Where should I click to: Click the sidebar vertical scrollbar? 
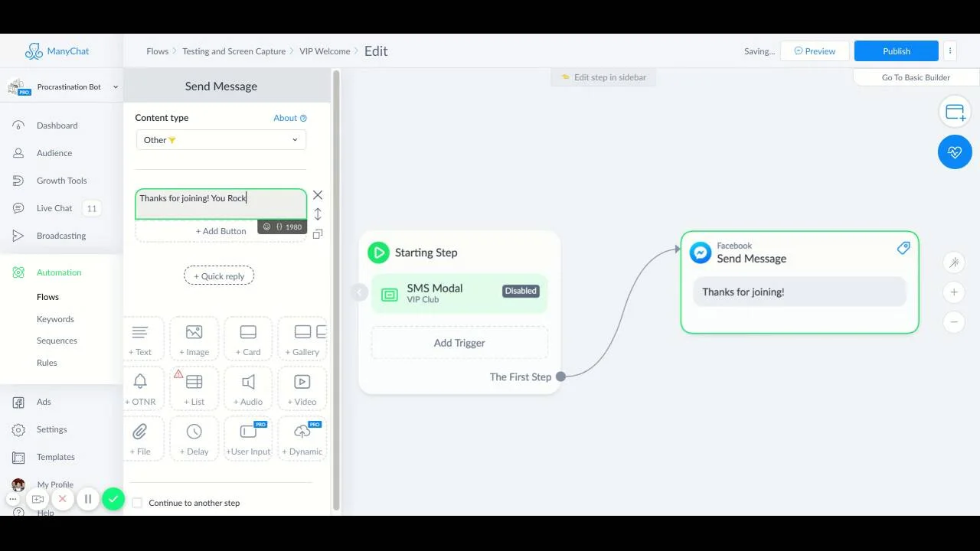pyautogui.click(x=335, y=291)
